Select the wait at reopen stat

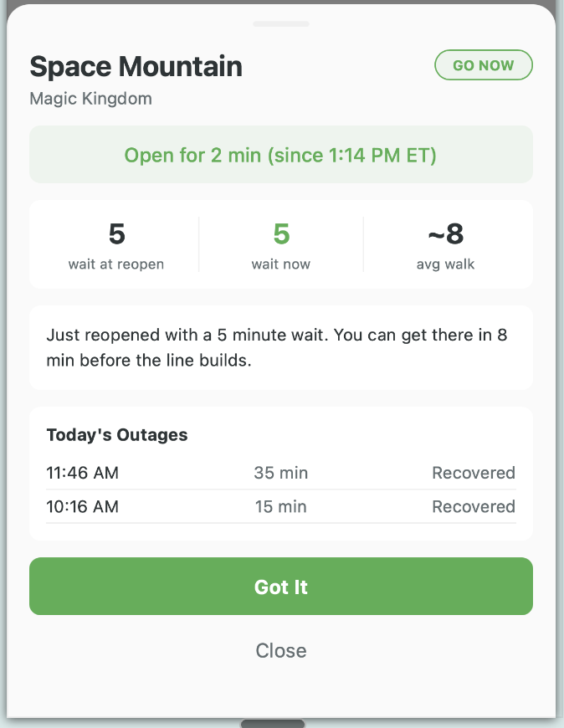115,244
